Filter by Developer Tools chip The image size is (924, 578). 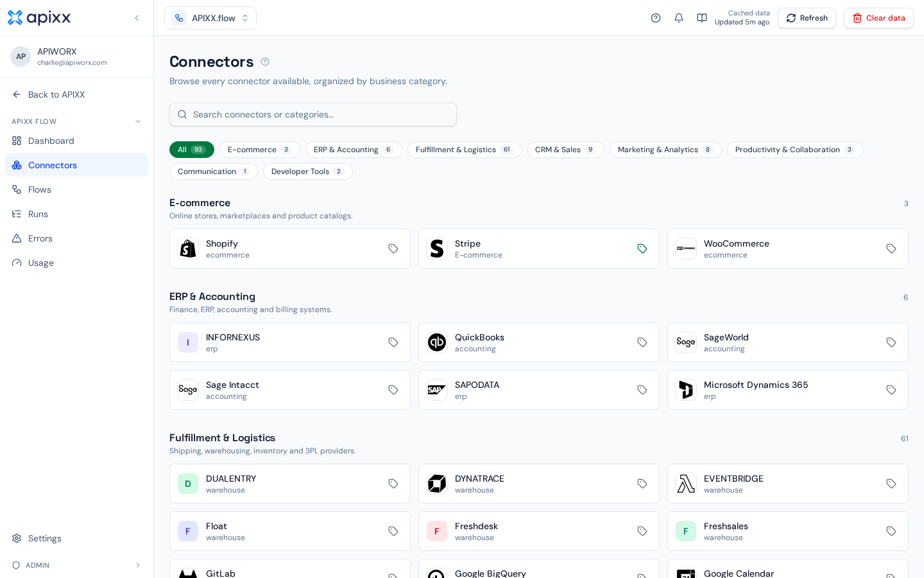click(x=308, y=171)
